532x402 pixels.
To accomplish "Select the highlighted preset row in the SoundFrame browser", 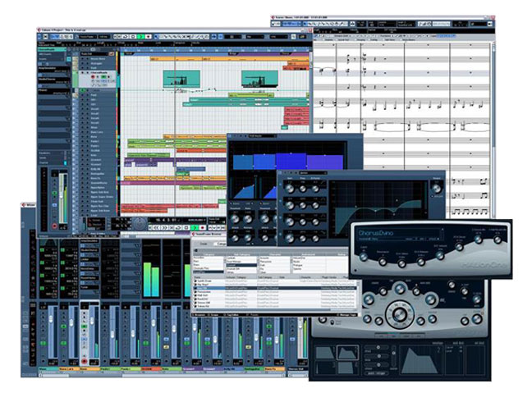I will click(x=274, y=288).
